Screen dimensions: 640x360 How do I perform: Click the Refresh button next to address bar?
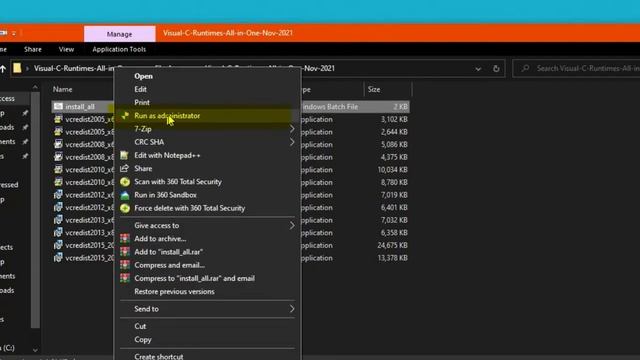(496, 69)
